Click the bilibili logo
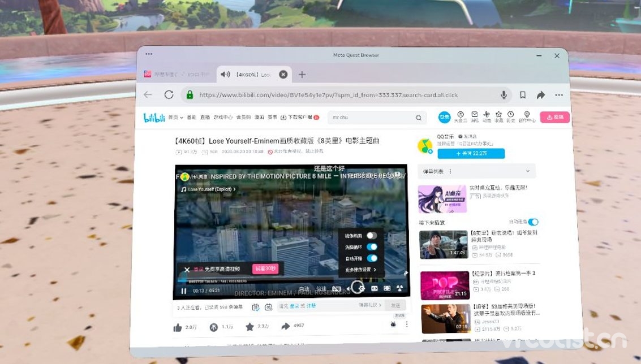The height and width of the screenshot is (364, 641). point(154,118)
